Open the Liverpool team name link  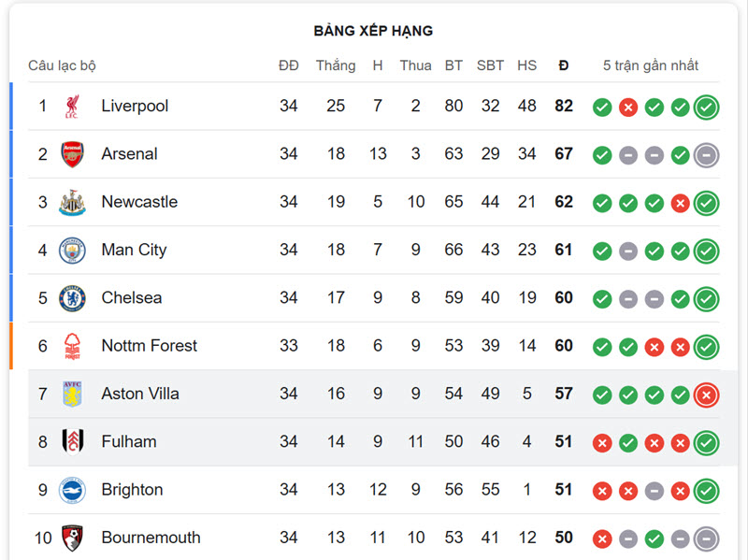click(x=135, y=106)
